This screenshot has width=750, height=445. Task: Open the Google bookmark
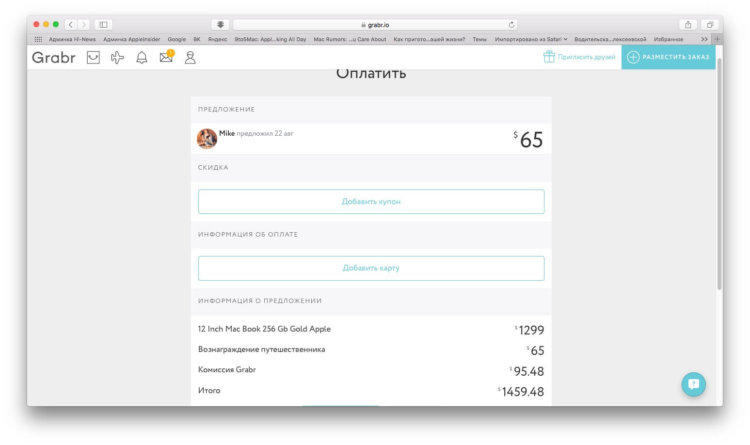click(176, 39)
